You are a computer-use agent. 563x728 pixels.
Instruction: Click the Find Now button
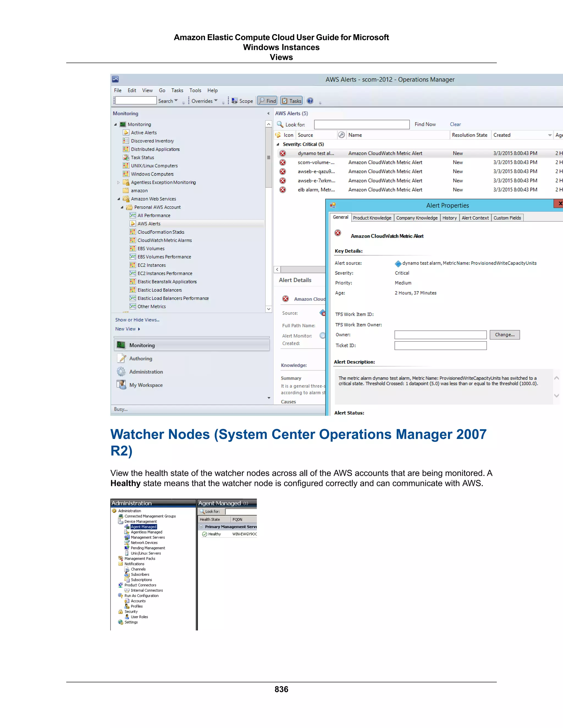425,124
